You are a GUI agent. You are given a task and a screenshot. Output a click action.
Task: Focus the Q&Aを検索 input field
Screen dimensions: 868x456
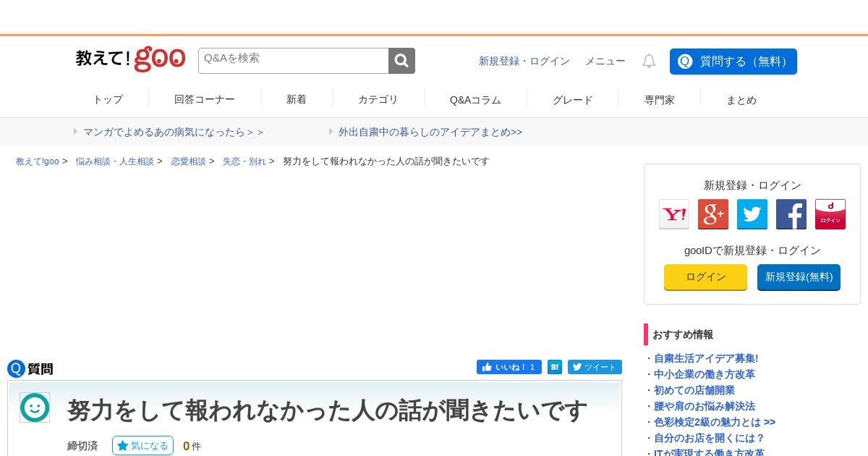[294, 61]
